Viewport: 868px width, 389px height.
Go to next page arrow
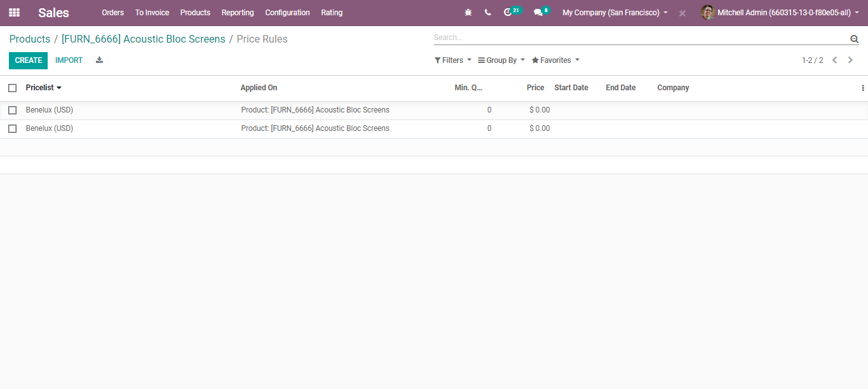coord(850,60)
